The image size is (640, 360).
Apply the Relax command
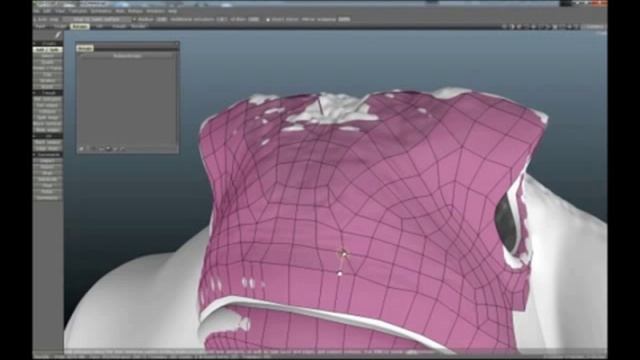pyautogui.click(x=47, y=191)
